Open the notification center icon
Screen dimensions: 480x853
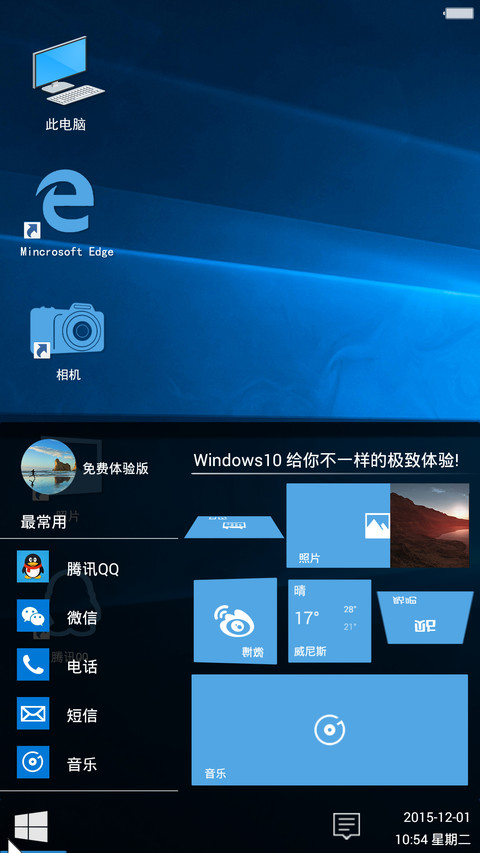coord(347,826)
